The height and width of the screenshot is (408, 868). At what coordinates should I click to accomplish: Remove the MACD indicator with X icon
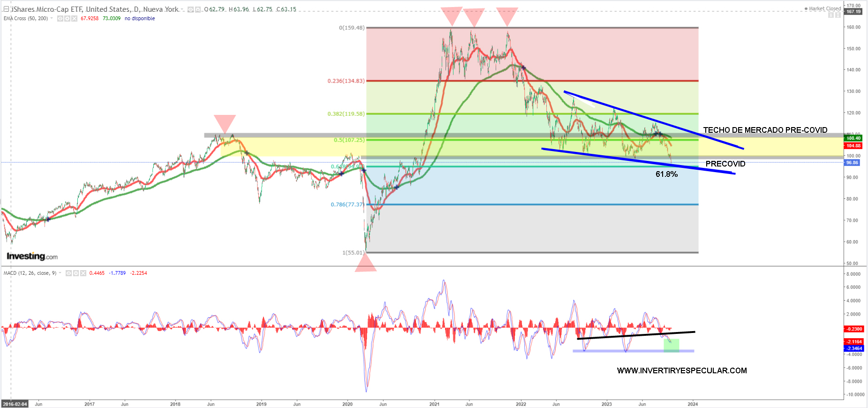pos(83,273)
